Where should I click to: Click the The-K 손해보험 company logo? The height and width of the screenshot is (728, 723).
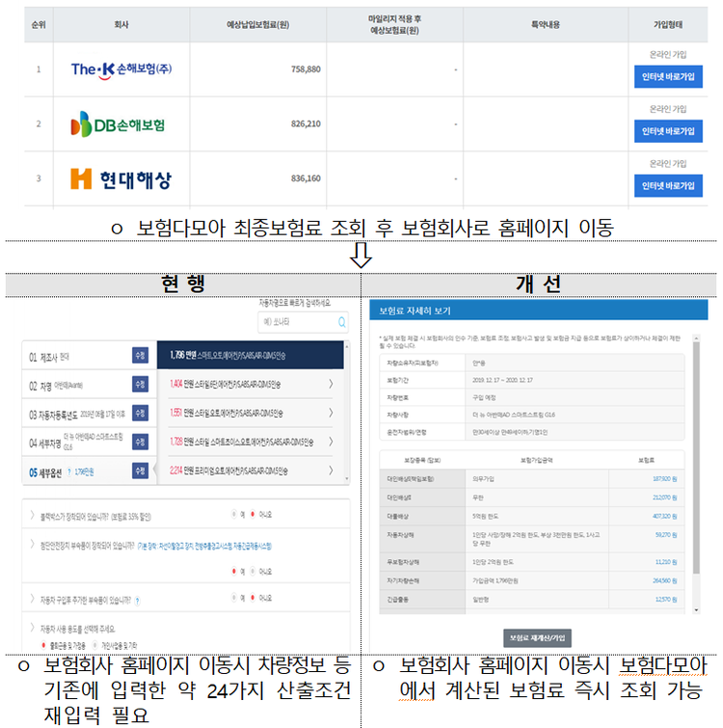[x=121, y=69]
